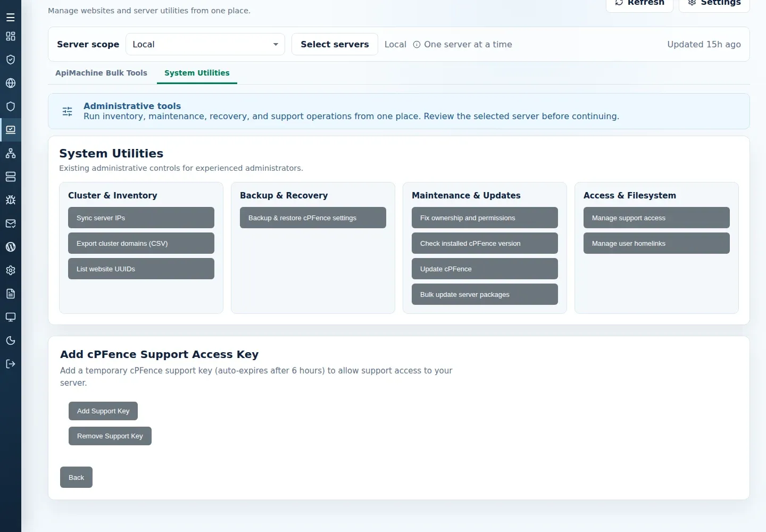
Task: Open the dashboard grid icon in sidebar
Action: tap(11, 36)
